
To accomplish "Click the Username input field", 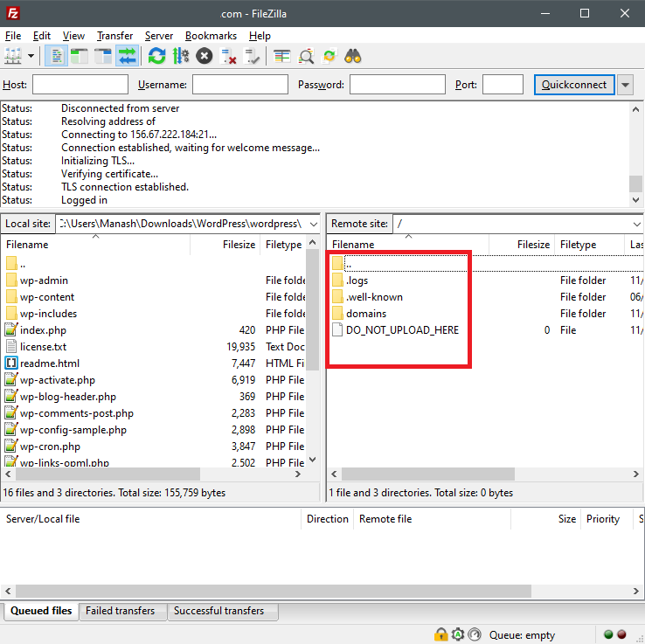I will (240, 84).
